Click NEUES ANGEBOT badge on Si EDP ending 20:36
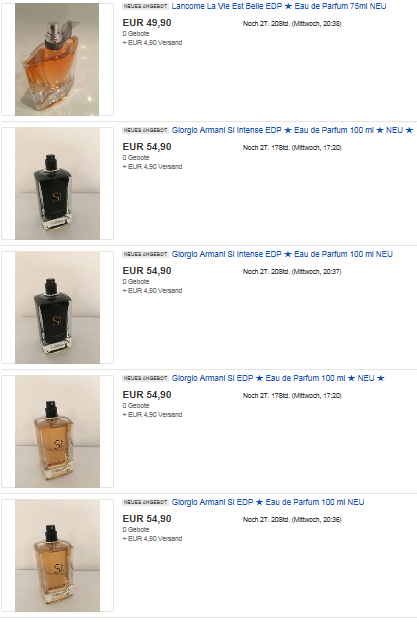This screenshot has height=620, width=417. 145,502
